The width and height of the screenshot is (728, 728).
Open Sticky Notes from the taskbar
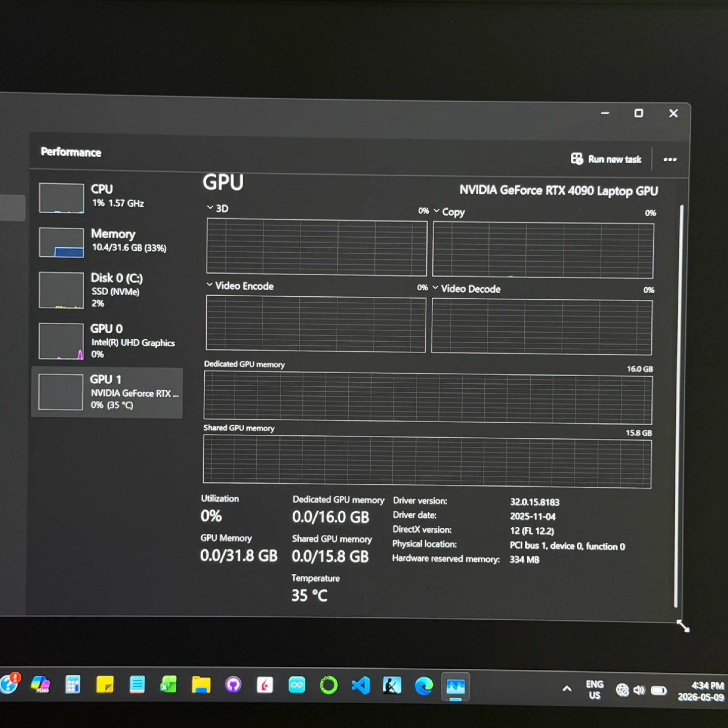click(x=105, y=685)
